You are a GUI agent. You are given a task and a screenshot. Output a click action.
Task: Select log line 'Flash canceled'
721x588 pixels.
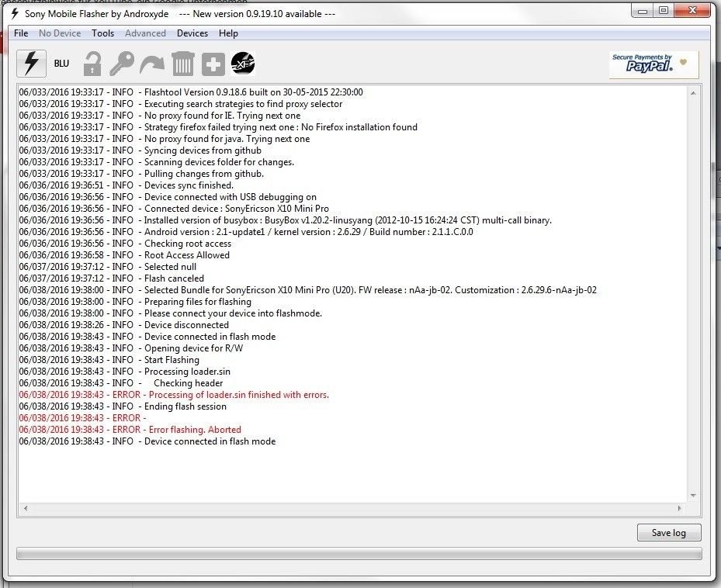(111, 278)
